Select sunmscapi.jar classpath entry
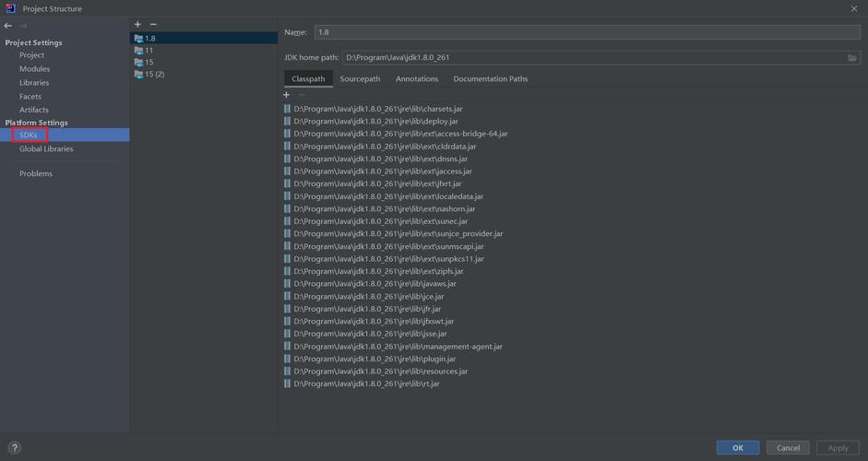This screenshot has width=868, height=461. 384,246
